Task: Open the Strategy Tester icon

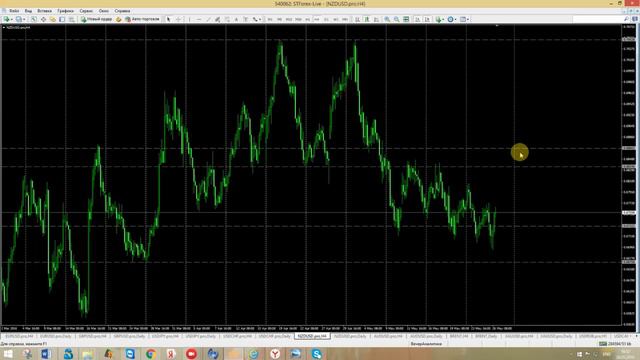Action: point(71,19)
